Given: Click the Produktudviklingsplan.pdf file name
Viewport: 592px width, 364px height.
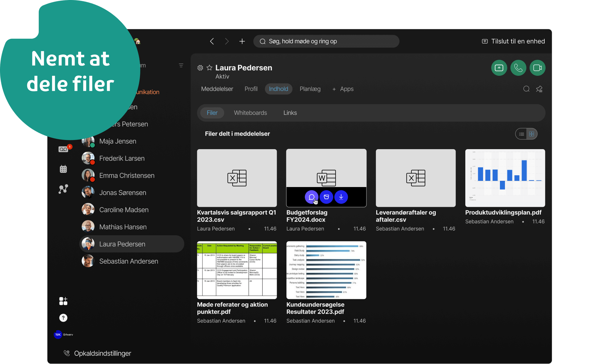Looking at the screenshot, I should click(503, 212).
